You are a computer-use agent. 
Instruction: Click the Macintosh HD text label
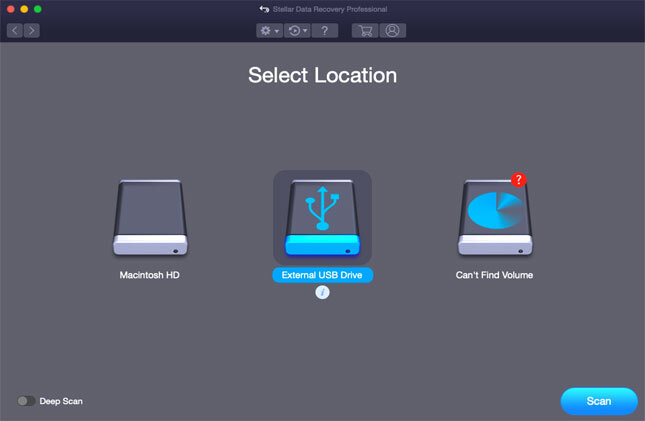pyautogui.click(x=150, y=275)
